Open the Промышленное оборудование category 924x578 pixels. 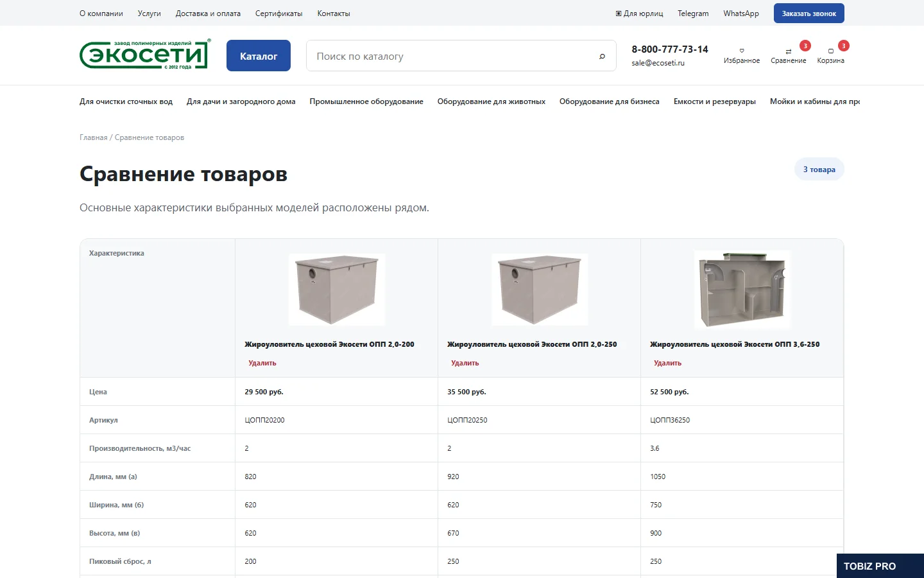pos(366,101)
